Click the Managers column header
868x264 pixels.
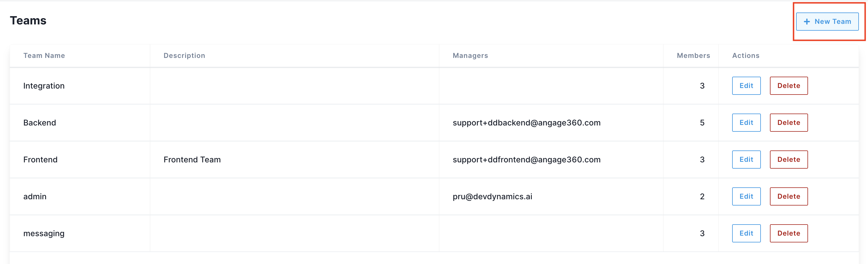[x=470, y=56]
